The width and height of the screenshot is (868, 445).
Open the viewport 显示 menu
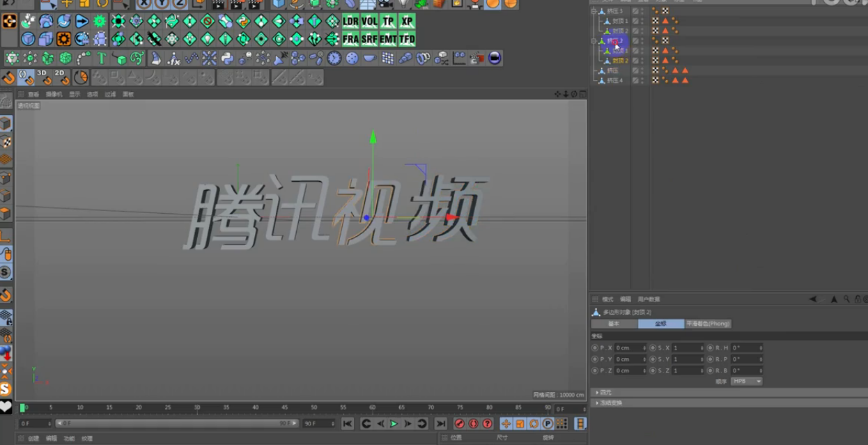pos(75,94)
